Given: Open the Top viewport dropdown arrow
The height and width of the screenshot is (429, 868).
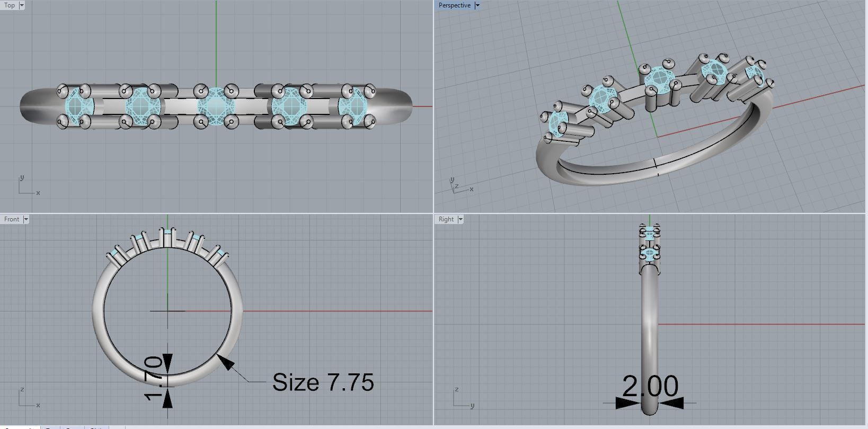Looking at the screenshot, I should pos(22,5).
